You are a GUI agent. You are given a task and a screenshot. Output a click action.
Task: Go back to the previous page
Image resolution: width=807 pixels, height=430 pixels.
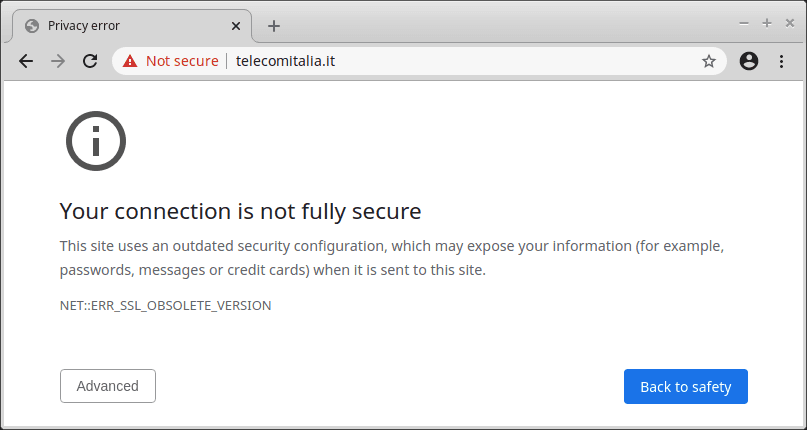26,61
